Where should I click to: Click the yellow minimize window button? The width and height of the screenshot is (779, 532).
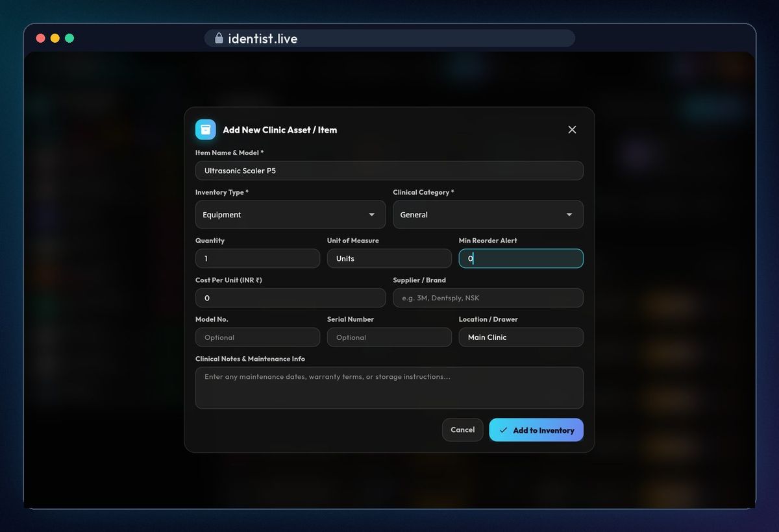(x=55, y=38)
